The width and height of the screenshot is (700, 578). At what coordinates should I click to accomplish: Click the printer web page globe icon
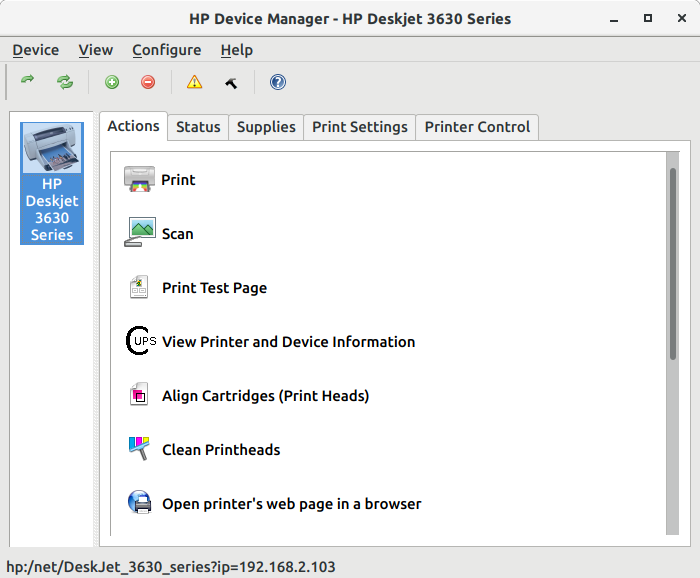pos(139,502)
